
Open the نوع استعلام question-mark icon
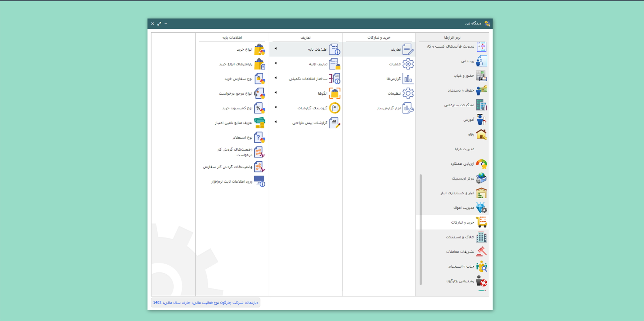259,138
